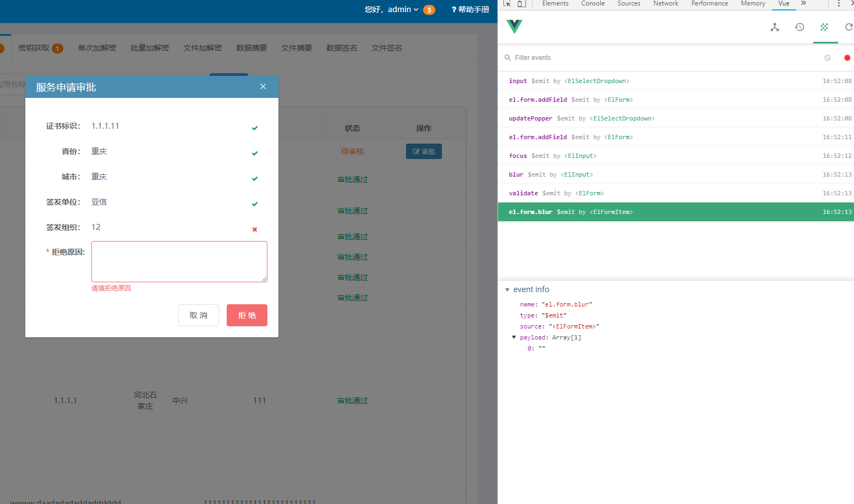854x504 pixels.
Task: Switch to the DevTools Console tab
Action: coord(593,3)
